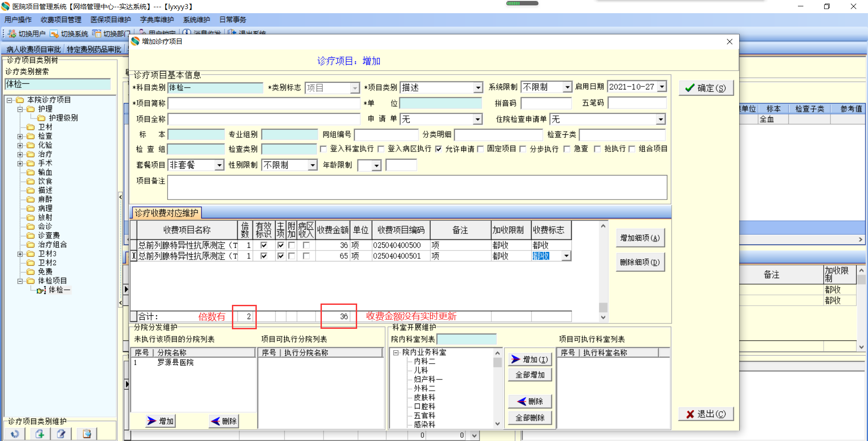Toggle 有效标识 checkbox in the 36 fee row

pos(264,245)
